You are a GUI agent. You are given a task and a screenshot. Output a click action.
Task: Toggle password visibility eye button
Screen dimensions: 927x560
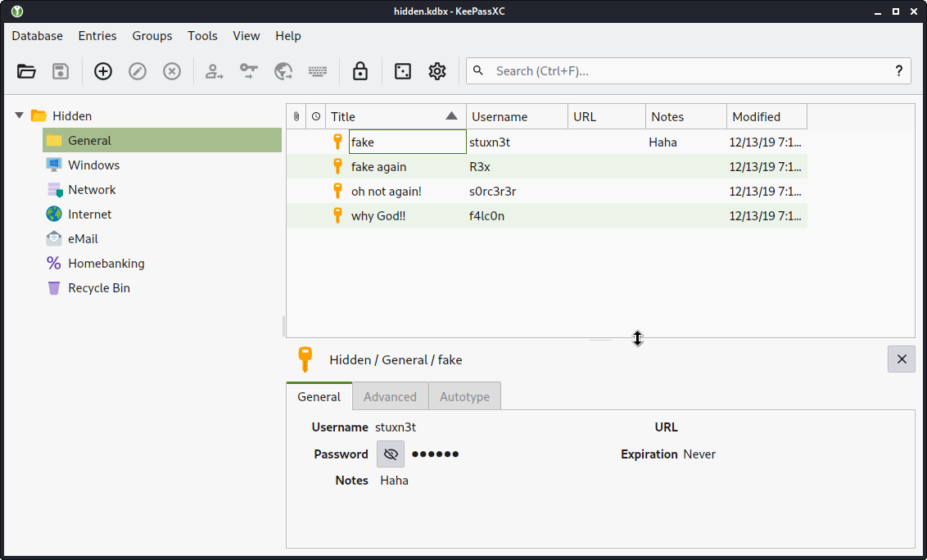coord(390,454)
